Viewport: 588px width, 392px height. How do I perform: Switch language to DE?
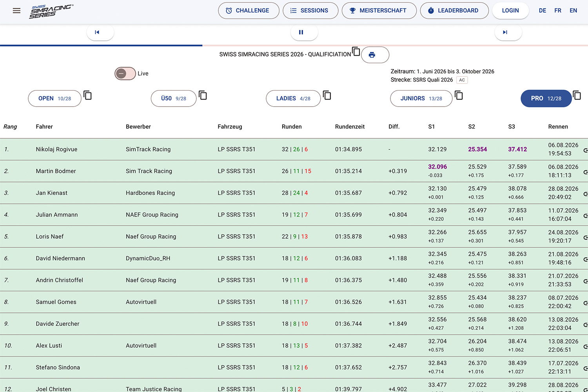click(543, 11)
